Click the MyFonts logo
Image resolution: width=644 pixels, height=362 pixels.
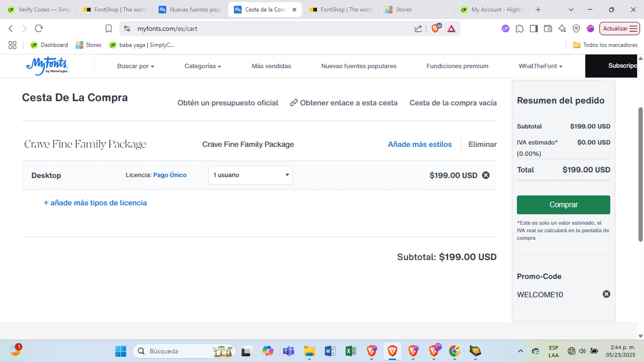47,66
